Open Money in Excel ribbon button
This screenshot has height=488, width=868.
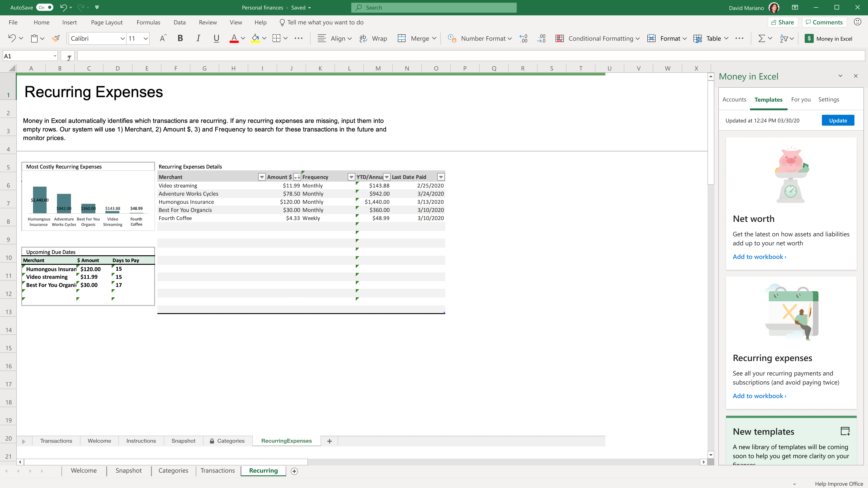click(829, 38)
